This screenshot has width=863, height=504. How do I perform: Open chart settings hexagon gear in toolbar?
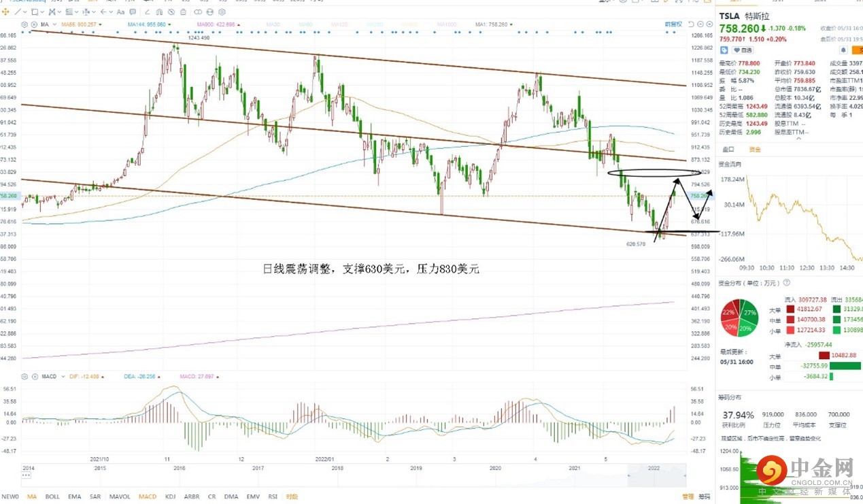tap(222, 12)
